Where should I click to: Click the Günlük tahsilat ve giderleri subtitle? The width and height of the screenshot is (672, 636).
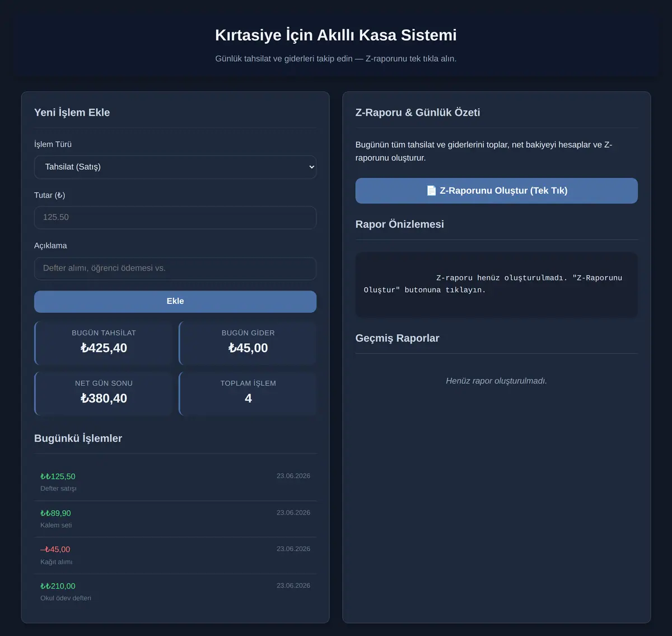336,58
